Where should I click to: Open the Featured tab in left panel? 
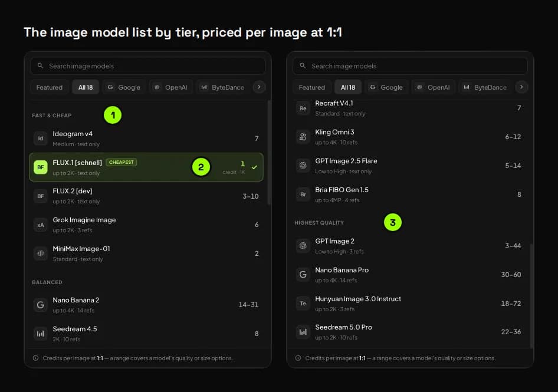click(50, 87)
